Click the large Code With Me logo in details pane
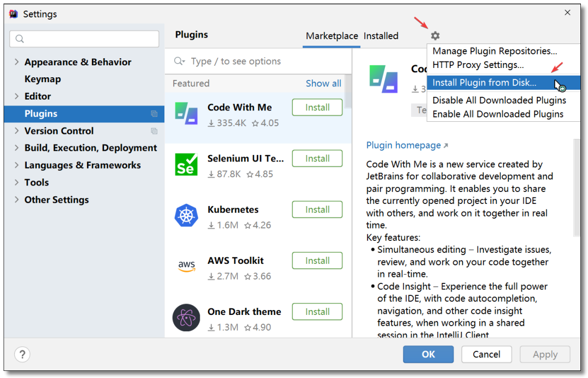The image size is (588, 378). [383, 79]
